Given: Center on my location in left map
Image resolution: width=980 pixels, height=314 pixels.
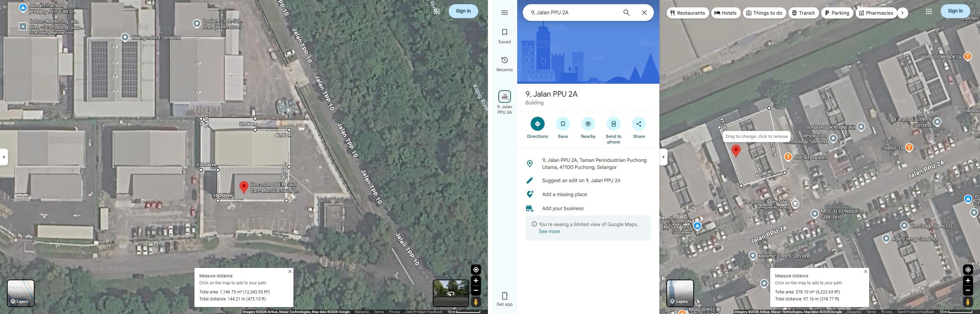Looking at the screenshot, I should tap(476, 270).
